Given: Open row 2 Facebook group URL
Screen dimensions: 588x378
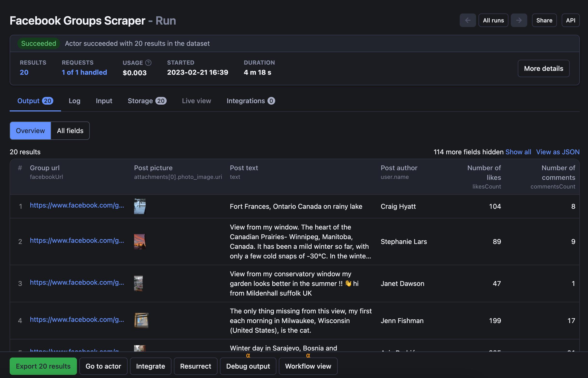Looking at the screenshot, I should pos(77,240).
